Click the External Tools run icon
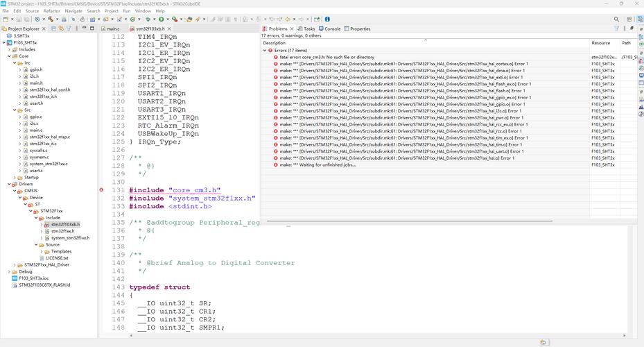Viewport: 644px width, 347px height. [x=175, y=19]
